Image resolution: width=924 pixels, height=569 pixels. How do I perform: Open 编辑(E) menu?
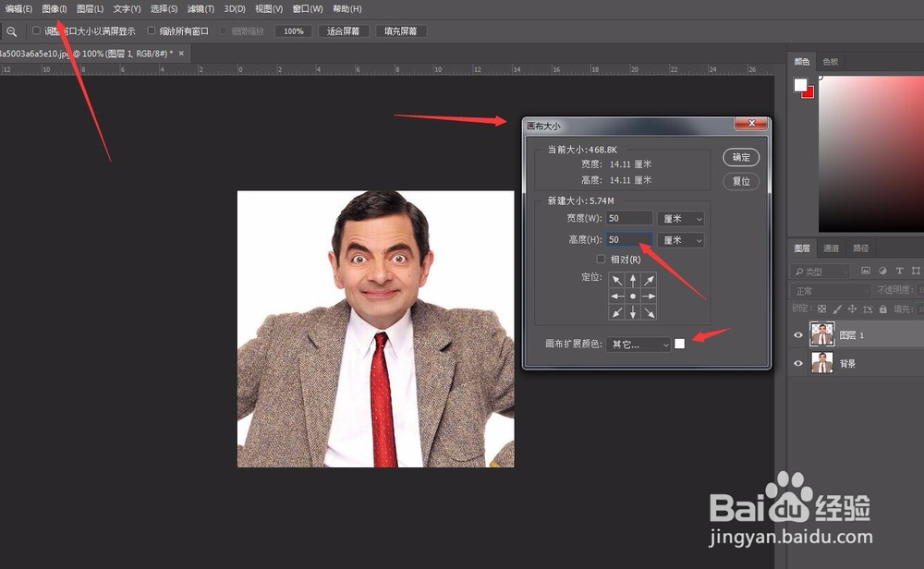point(18,9)
